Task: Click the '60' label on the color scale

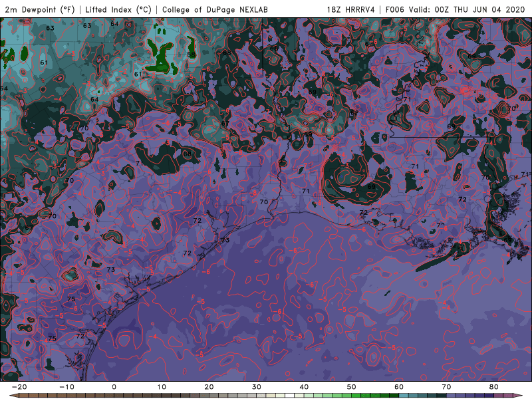Action: coord(399,387)
